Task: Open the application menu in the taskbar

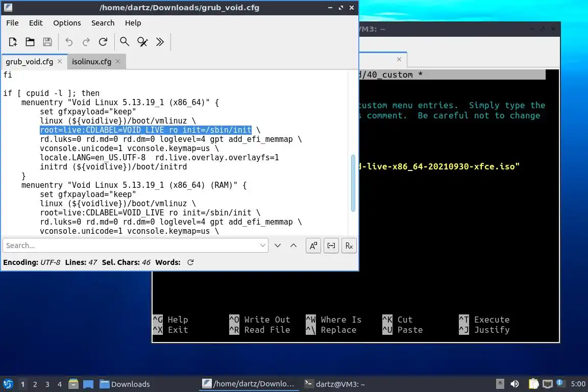Action: (8, 384)
